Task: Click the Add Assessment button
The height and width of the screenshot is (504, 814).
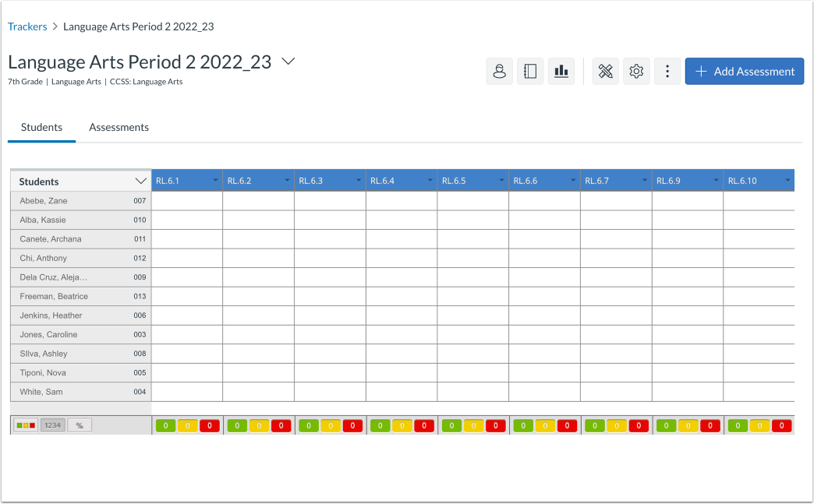Action: (x=744, y=71)
